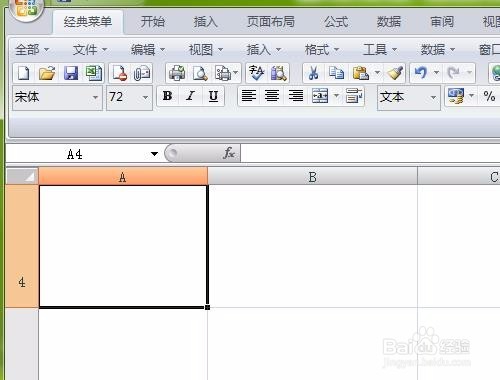
Task: Merge and center cells icon
Action: coord(320,96)
